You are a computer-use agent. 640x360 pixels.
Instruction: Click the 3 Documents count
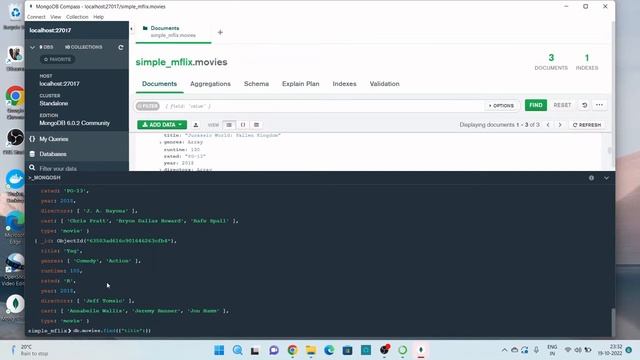[551, 62]
